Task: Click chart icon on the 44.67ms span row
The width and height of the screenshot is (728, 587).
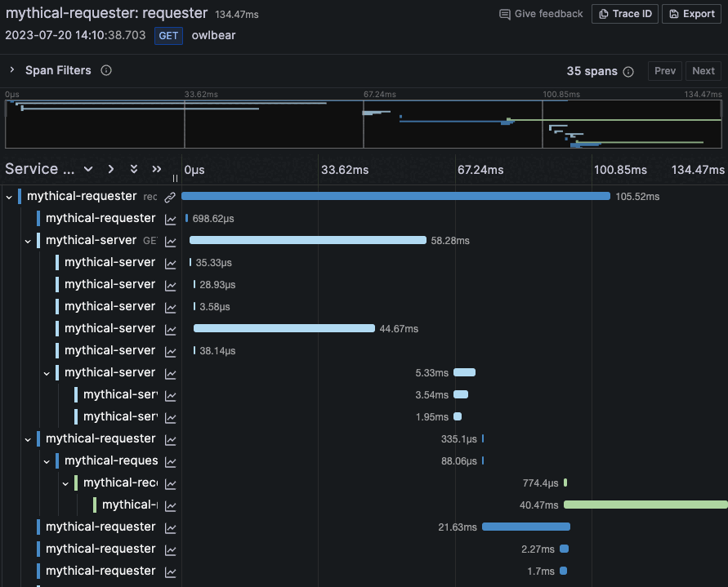Action: (171, 330)
